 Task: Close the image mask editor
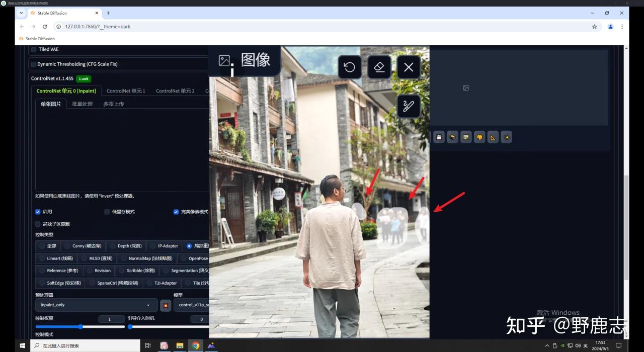(409, 67)
